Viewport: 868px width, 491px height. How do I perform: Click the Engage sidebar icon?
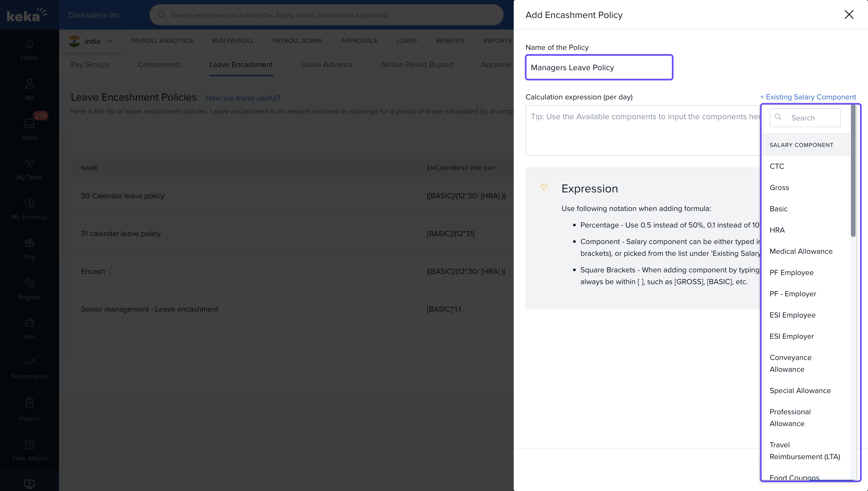coord(29,283)
